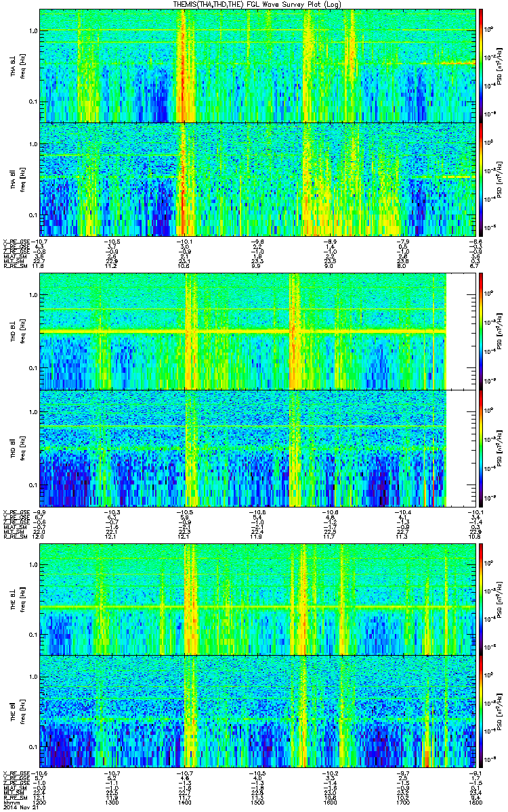Click the '1.0' frequency tick on the THA B⊥ axis
Screen dimensions: 508x812
pyautogui.click(x=33, y=31)
